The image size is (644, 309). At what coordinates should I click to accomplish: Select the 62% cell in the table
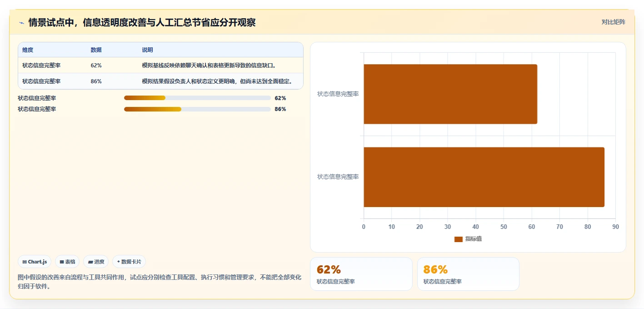(96, 66)
